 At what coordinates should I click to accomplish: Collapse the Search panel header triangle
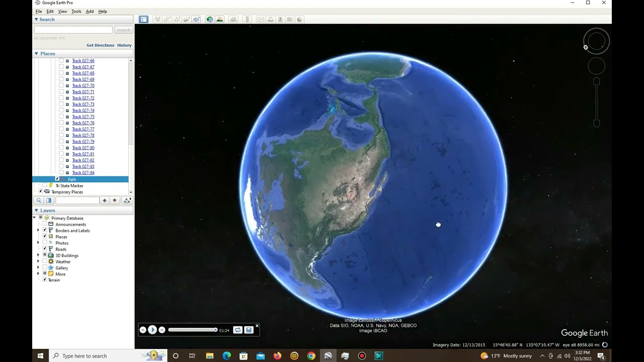point(36,20)
